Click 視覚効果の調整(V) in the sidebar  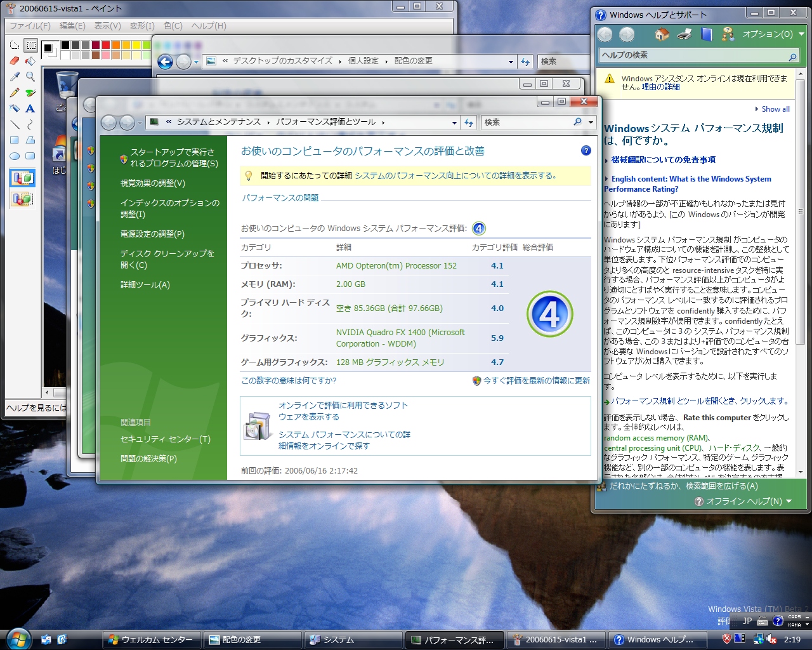coord(153,183)
